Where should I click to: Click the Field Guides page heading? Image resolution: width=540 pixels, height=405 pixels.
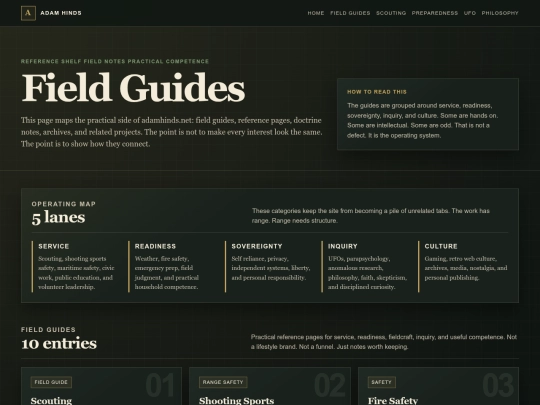click(133, 87)
